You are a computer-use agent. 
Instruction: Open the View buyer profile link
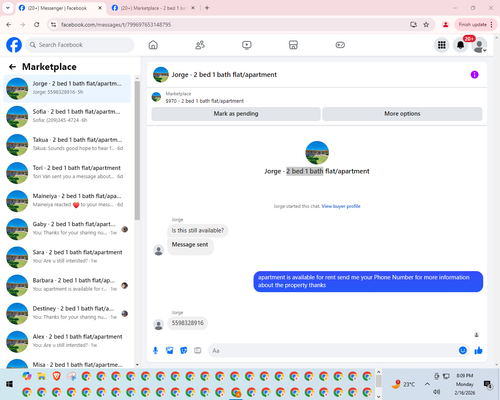(x=341, y=206)
